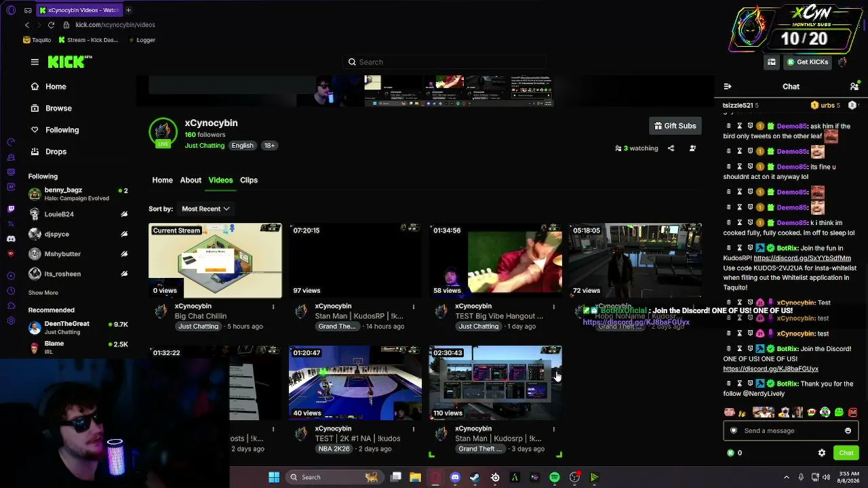Open options menu for TEST Big Vibe Hangout
Image resolution: width=868 pixels, height=488 pixels.
(x=553, y=307)
